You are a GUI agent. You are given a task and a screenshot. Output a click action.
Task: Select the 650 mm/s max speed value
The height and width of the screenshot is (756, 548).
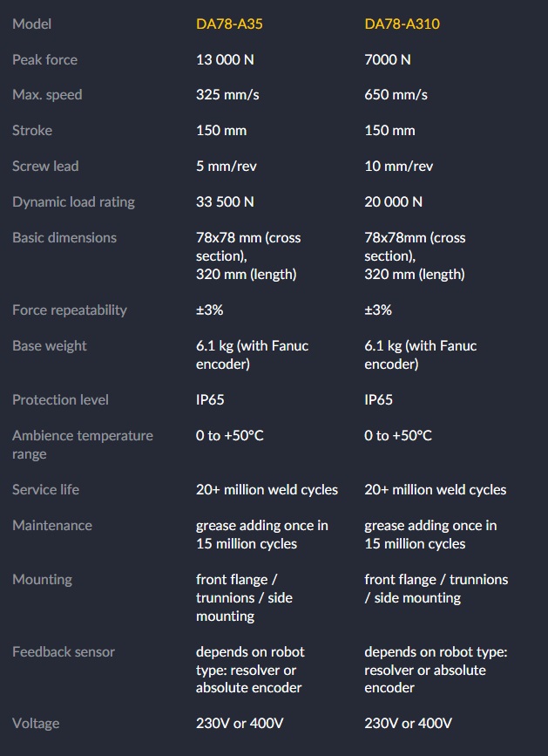click(x=396, y=94)
